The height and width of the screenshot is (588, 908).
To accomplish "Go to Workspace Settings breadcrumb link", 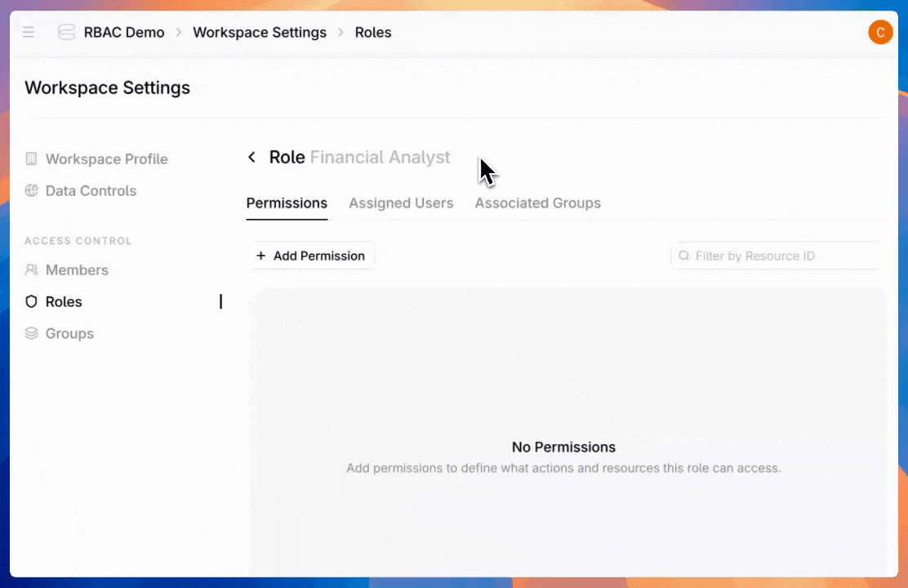I will tap(259, 33).
